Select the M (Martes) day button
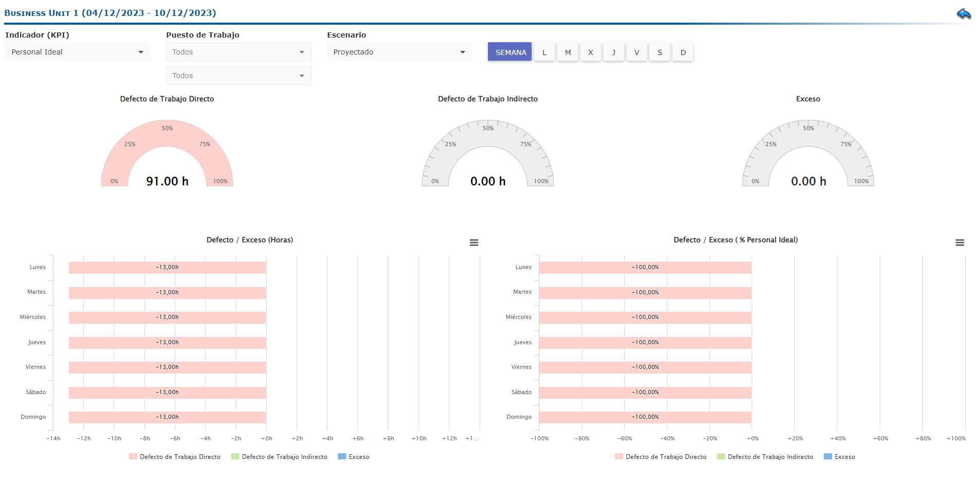980x480 pixels. (x=568, y=52)
